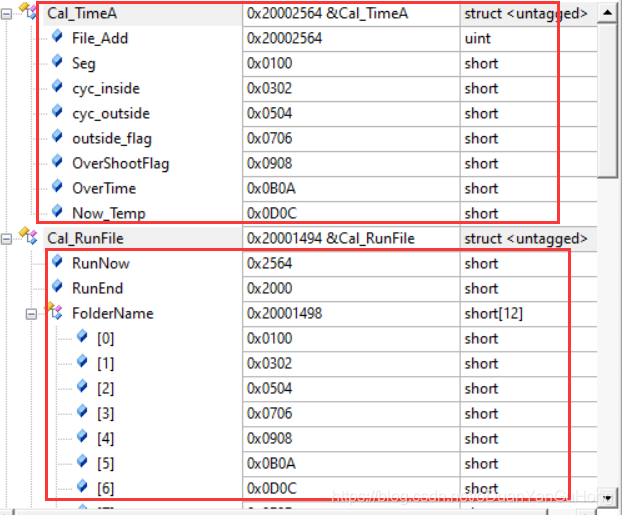Click the member icon next to cyc_outside

click(x=57, y=111)
